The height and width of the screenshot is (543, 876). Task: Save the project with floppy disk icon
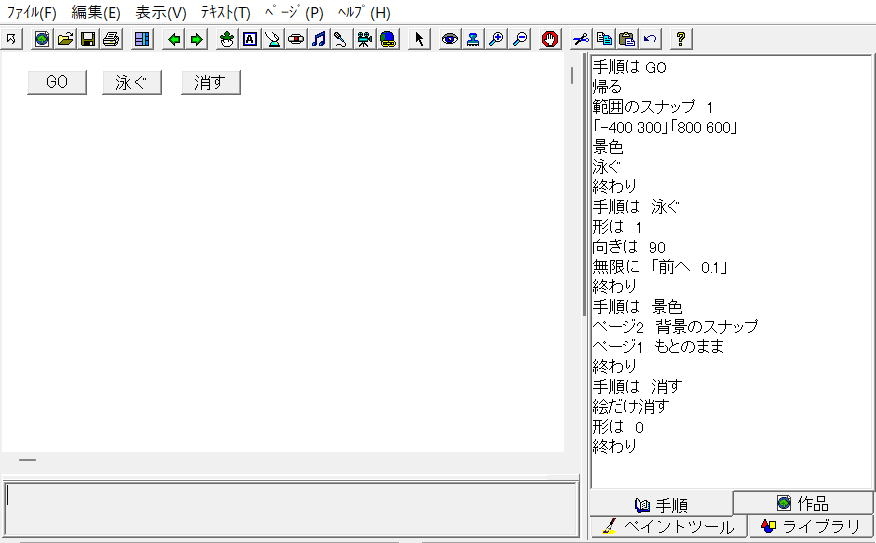88,39
